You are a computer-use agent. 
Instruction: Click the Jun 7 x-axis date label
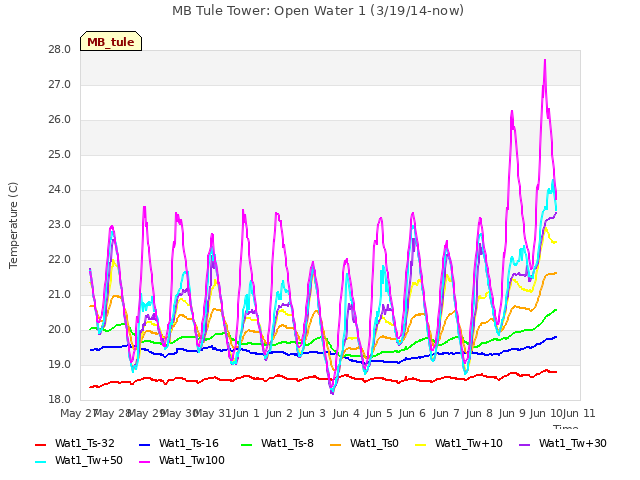[x=446, y=414]
